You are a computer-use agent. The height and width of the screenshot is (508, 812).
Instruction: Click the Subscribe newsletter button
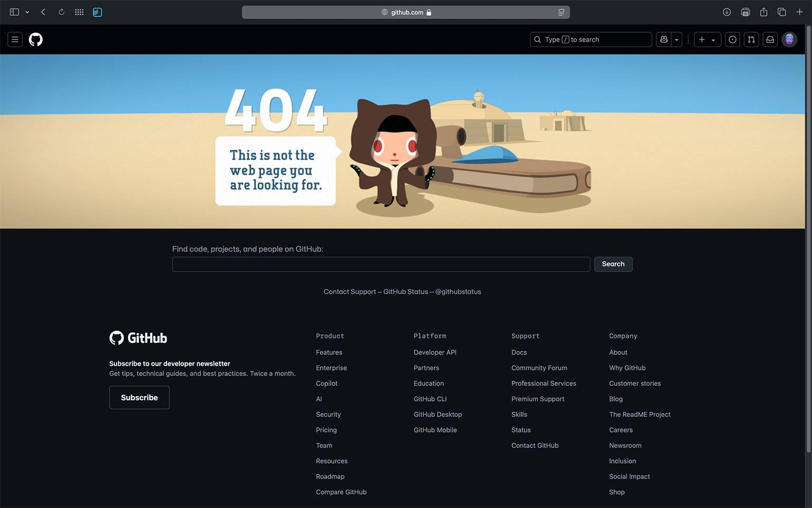point(139,397)
